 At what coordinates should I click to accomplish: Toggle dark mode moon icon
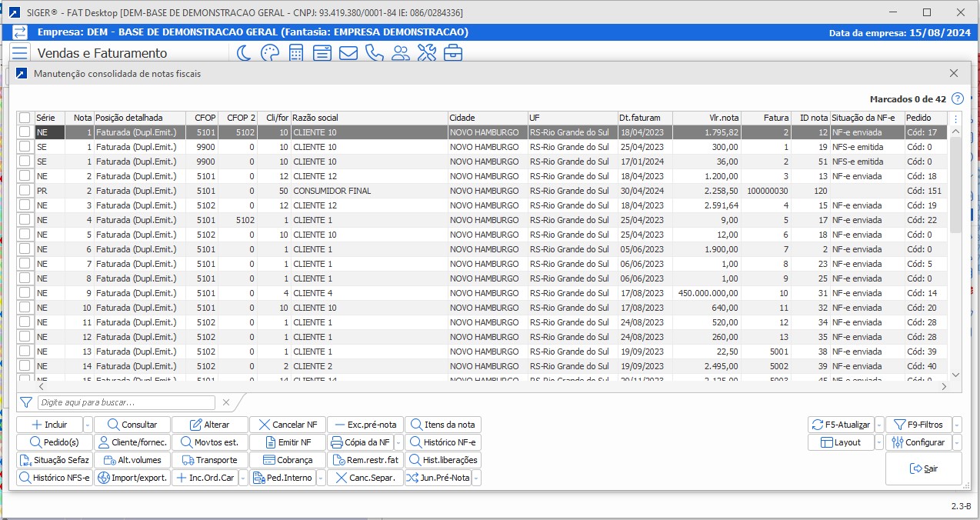click(244, 53)
